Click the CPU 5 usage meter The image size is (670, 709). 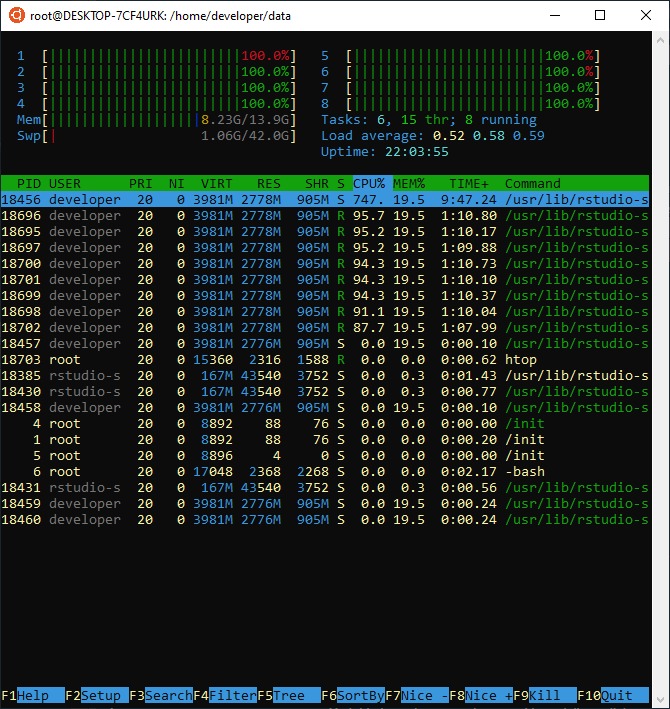click(x=461, y=56)
